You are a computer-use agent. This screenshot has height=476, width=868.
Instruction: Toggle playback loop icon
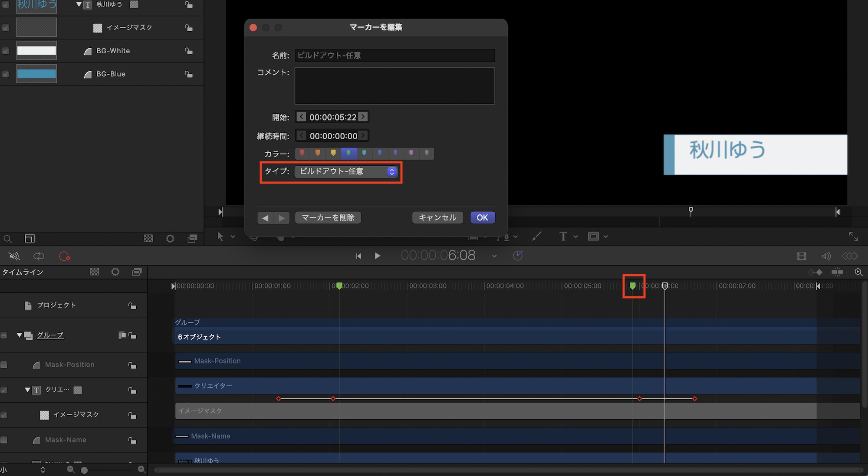tap(39, 256)
